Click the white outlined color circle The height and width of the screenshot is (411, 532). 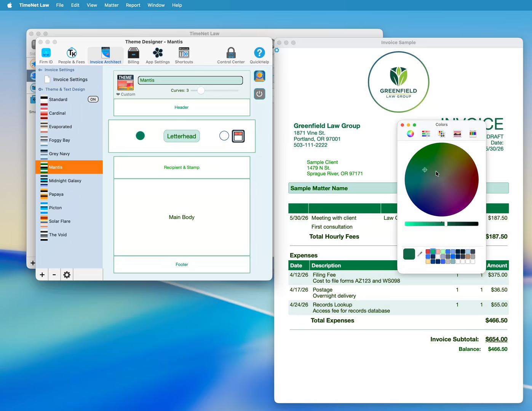click(x=224, y=136)
